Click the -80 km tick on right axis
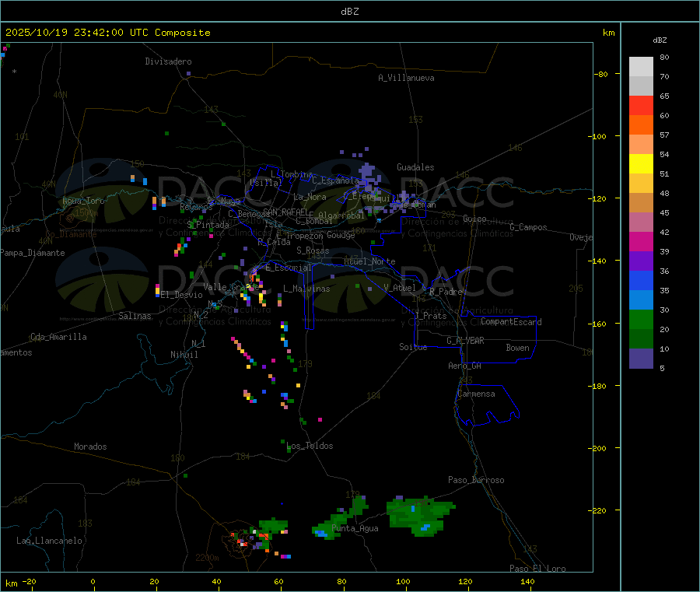This screenshot has width=700, height=592. [x=601, y=74]
